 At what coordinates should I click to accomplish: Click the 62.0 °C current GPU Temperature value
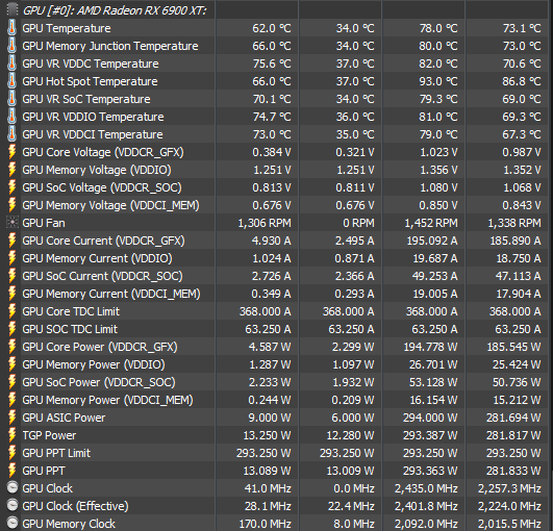coord(272,28)
